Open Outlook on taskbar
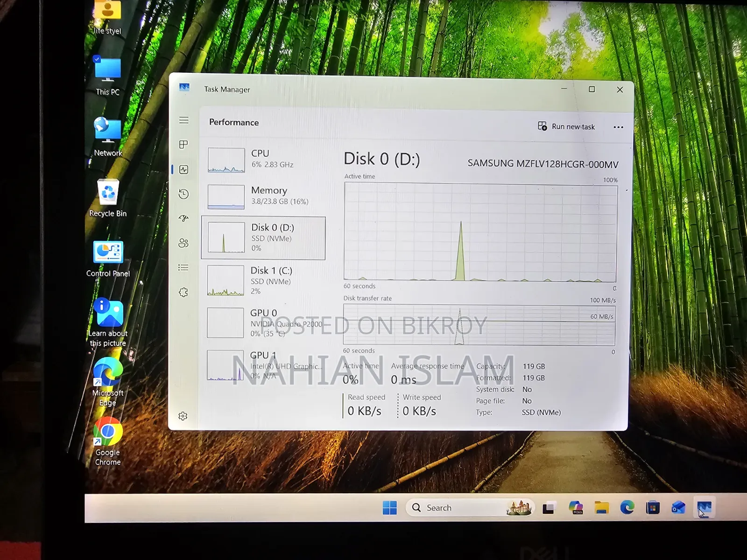This screenshot has width=747, height=560. click(x=678, y=508)
